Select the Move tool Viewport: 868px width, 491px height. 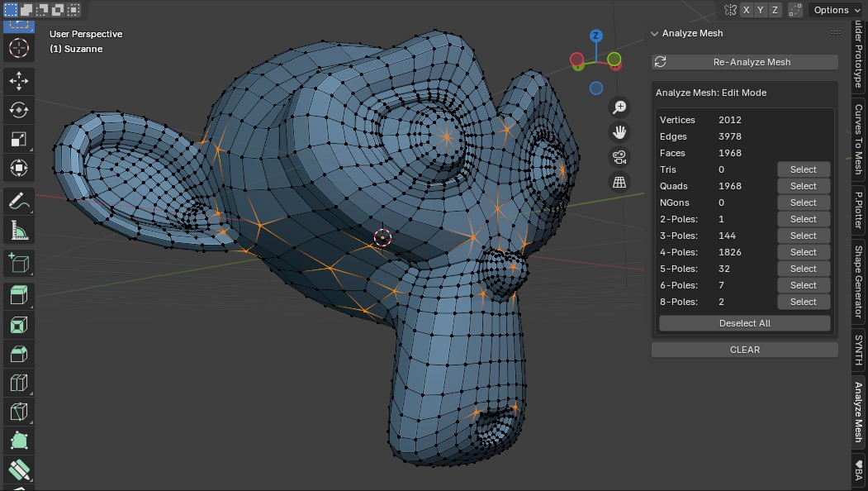[19, 80]
